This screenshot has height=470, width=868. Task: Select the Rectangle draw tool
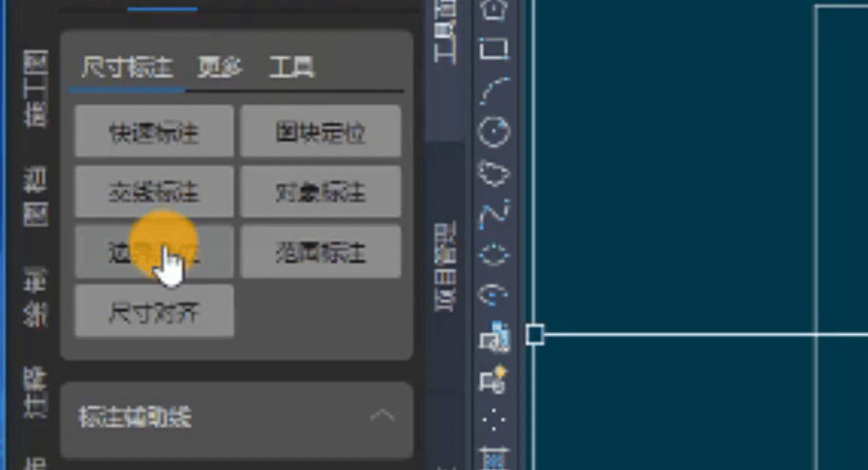point(493,49)
